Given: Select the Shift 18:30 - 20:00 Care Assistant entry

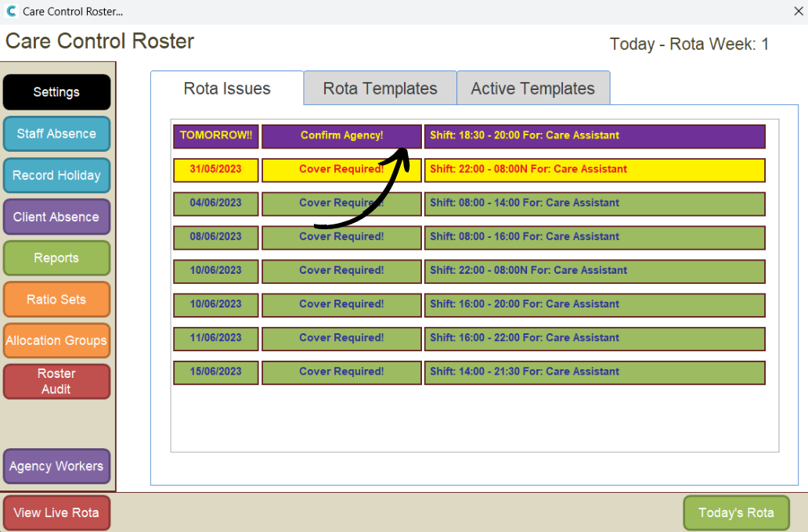Looking at the screenshot, I should pyautogui.click(x=595, y=136).
